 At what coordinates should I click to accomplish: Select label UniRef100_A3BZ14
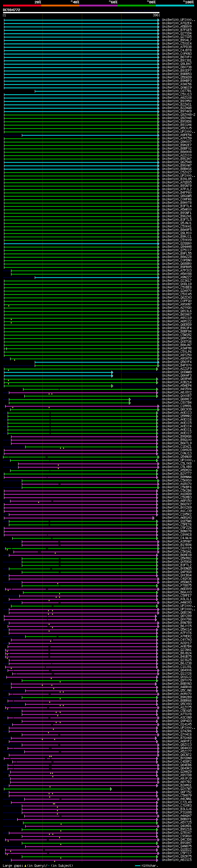177,382
